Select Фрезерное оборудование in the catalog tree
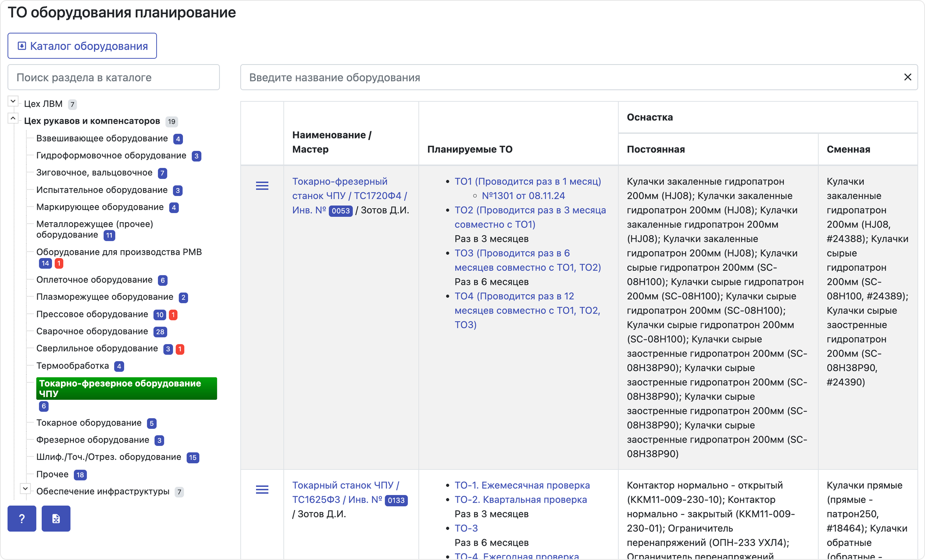925x560 pixels. [93, 440]
